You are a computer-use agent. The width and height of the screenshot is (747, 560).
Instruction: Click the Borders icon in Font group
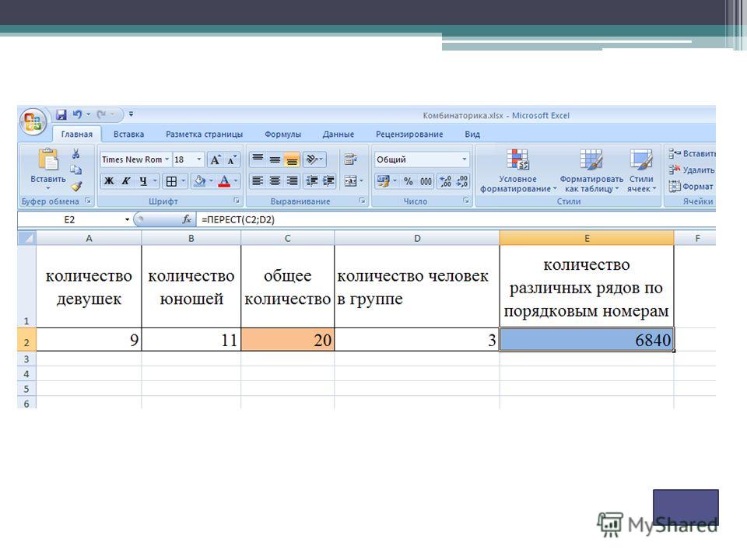pos(171,181)
